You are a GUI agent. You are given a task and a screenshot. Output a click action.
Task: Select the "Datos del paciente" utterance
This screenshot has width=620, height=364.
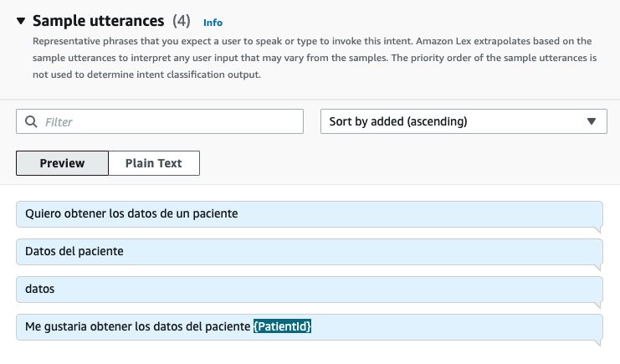pyautogui.click(x=74, y=251)
